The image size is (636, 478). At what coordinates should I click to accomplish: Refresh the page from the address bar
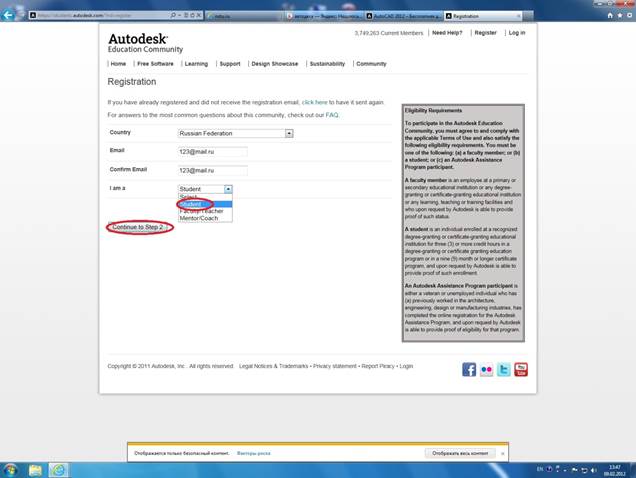[x=192, y=15]
